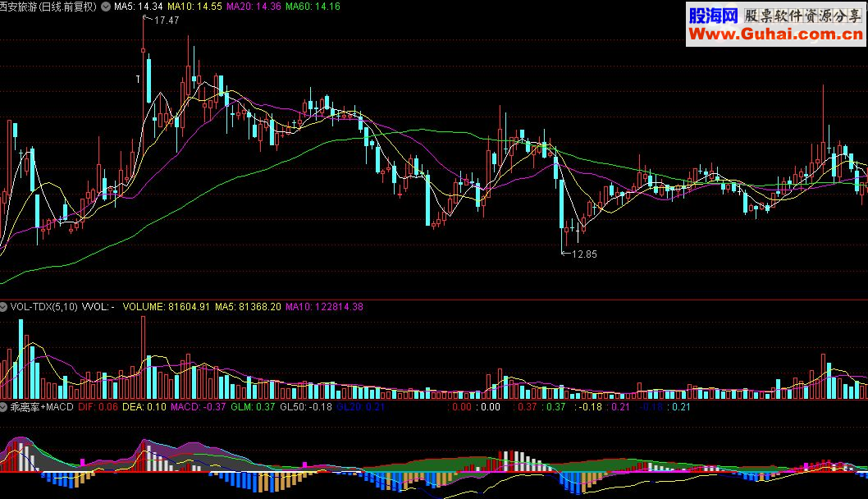Click volume panel MA10: 122814.38 label
Screen dimensions: 868x499
pos(324,307)
